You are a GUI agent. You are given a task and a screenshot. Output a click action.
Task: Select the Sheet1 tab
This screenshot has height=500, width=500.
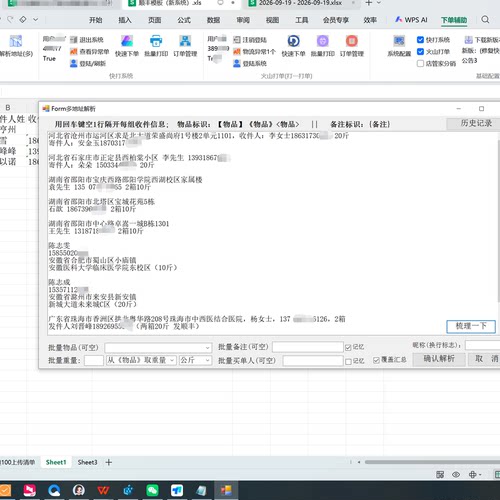[56, 462]
